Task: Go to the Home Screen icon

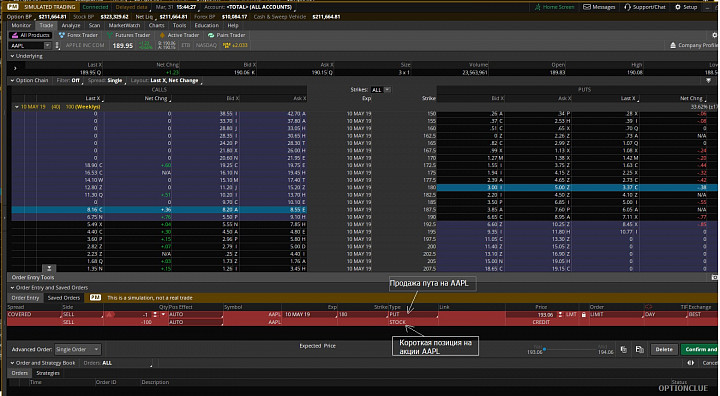Action: 538,7
